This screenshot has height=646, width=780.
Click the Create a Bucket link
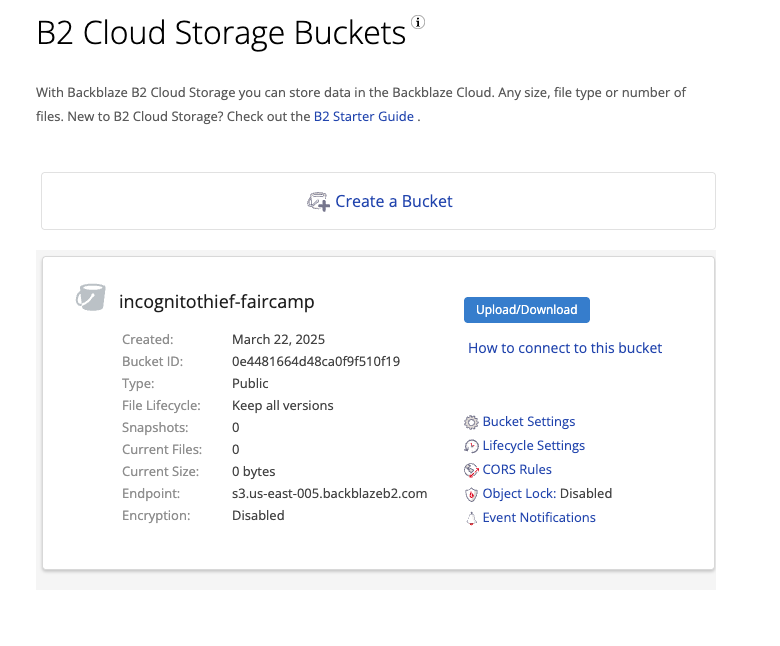(393, 201)
